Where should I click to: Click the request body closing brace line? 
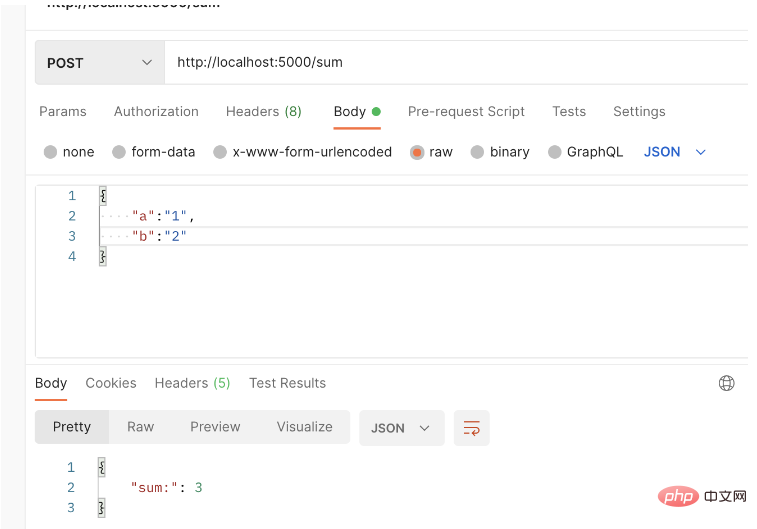[x=103, y=257]
